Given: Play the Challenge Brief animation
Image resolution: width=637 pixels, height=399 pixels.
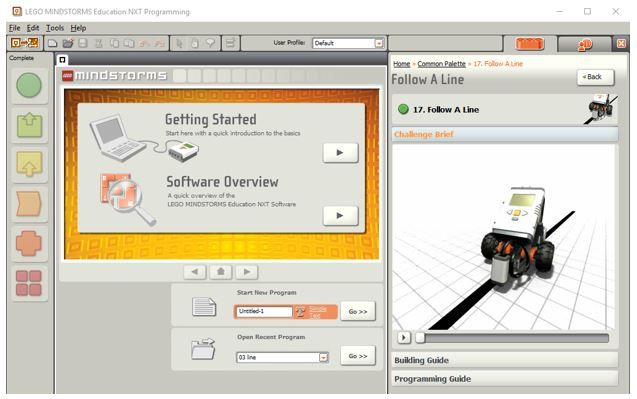Looking at the screenshot, I should click(x=403, y=337).
